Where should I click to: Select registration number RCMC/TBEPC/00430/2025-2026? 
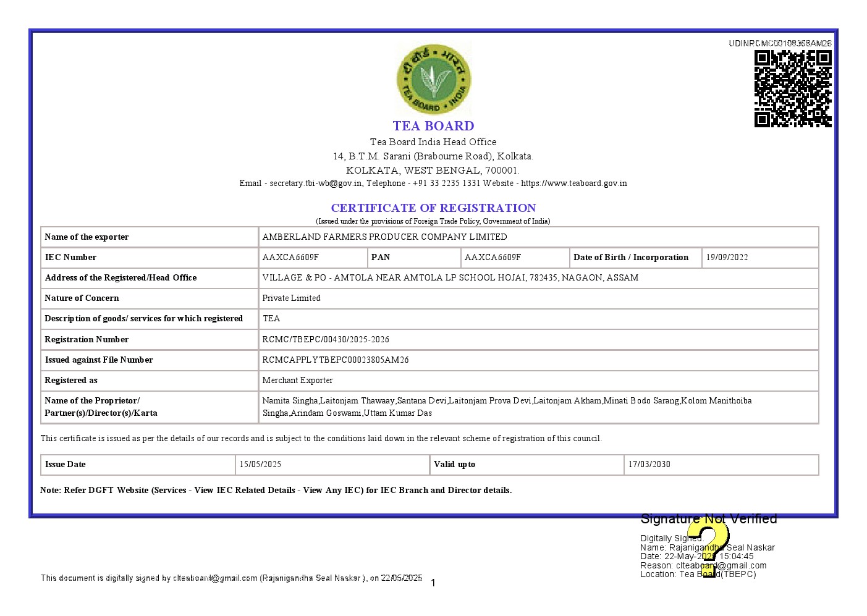326,339
